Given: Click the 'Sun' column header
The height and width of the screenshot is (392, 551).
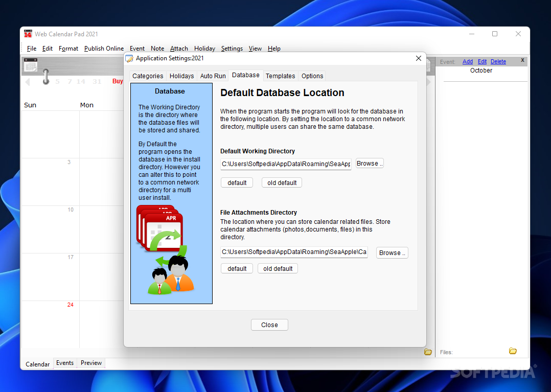Looking at the screenshot, I should (30, 105).
